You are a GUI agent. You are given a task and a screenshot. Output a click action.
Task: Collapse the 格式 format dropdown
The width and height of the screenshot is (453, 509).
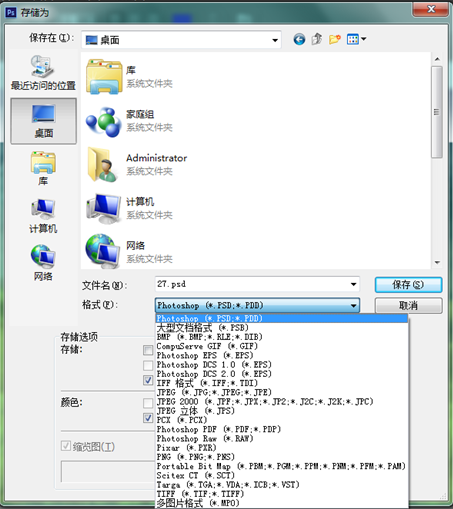(353, 305)
